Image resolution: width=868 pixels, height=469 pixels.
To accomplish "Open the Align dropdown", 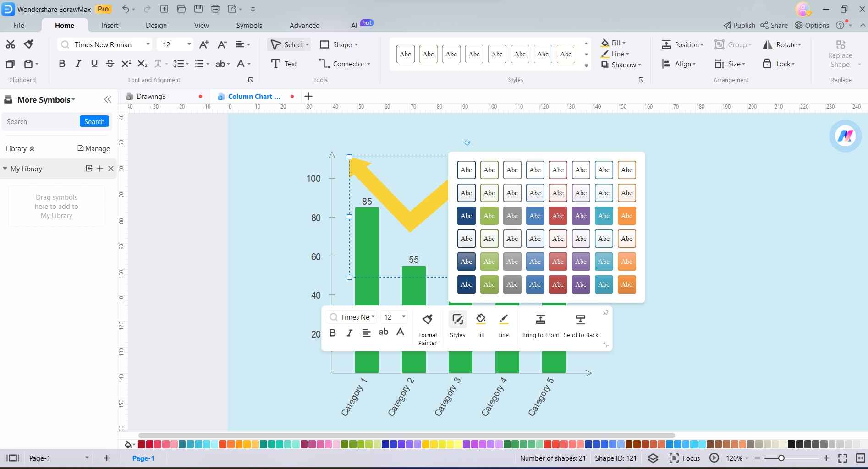I will (679, 64).
